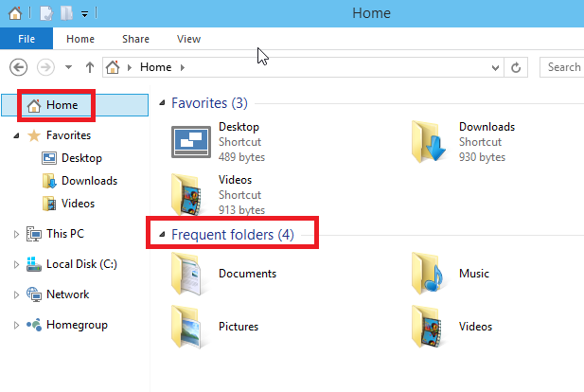Expand the Local Disk (C:) node
The width and height of the screenshot is (584, 392).
pos(16,264)
